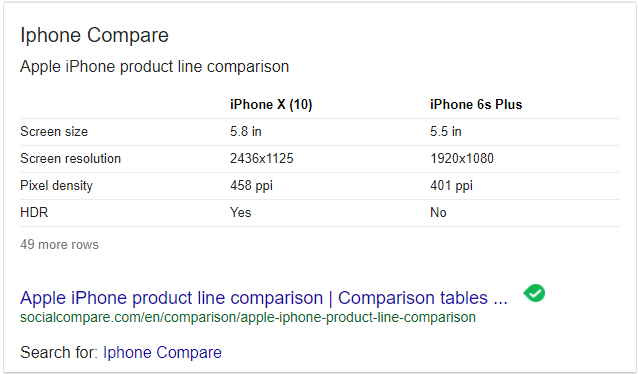Click the 2436x1125 resolution value
Image resolution: width=638 pixels, height=374 pixels.
(x=262, y=158)
